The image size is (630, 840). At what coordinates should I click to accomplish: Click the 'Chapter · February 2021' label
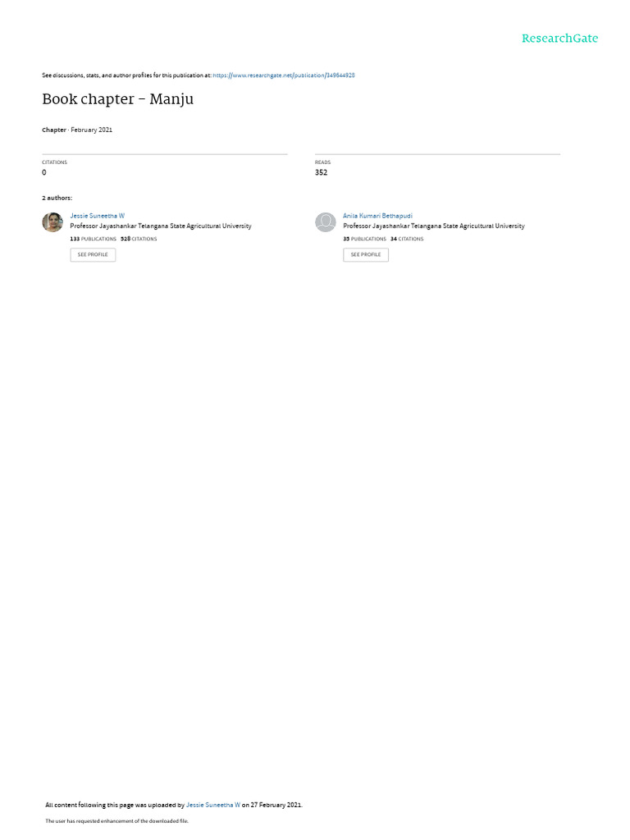[77, 130]
